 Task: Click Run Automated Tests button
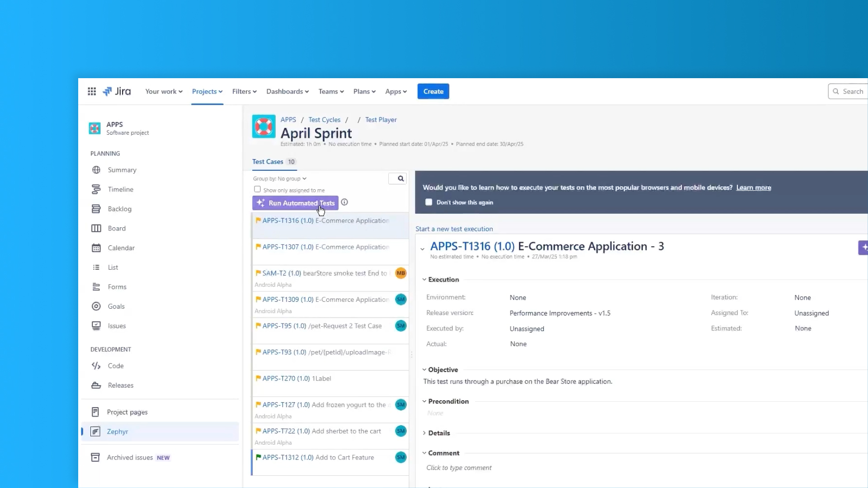click(x=295, y=203)
